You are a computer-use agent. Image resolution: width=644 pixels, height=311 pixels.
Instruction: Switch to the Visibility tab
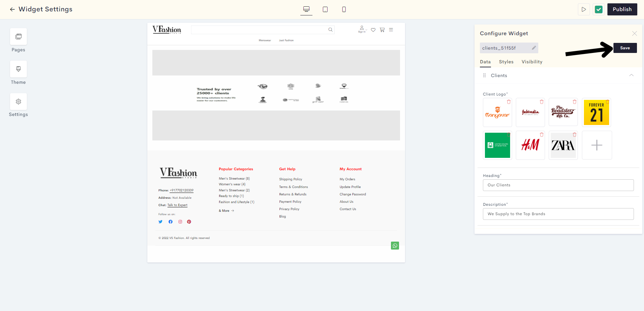532,62
